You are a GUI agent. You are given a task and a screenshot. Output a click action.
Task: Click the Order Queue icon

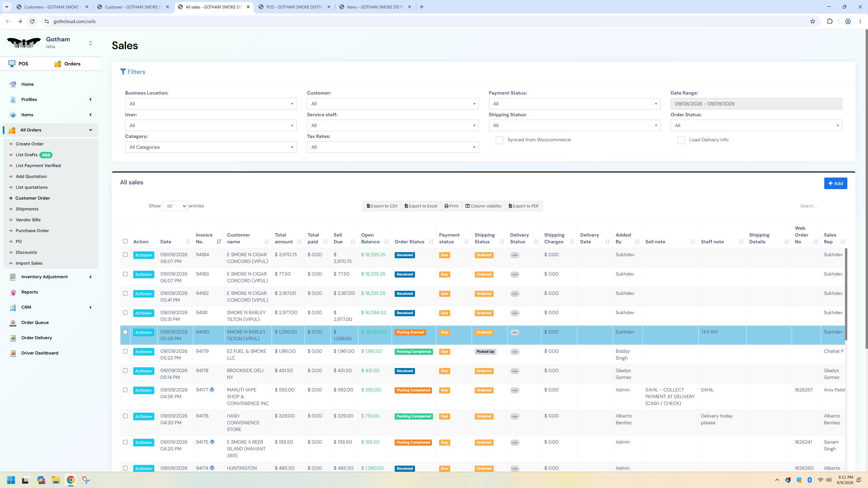click(x=13, y=323)
